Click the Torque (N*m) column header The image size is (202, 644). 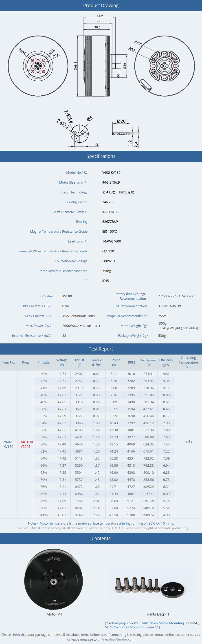[x=97, y=362]
